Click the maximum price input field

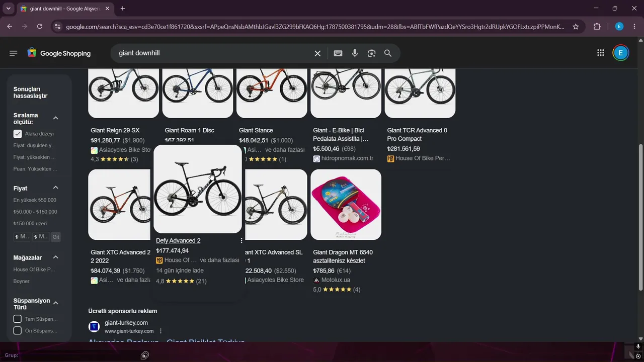pos(41,237)
